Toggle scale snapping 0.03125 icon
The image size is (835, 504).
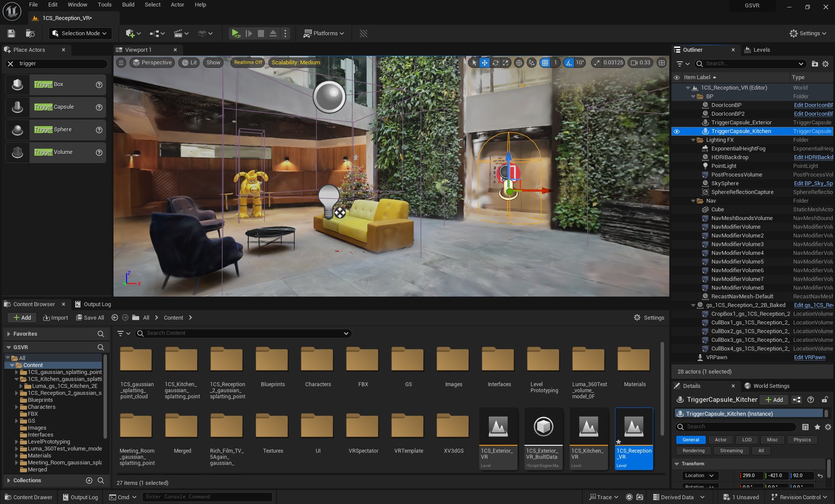tap(597, 63)
